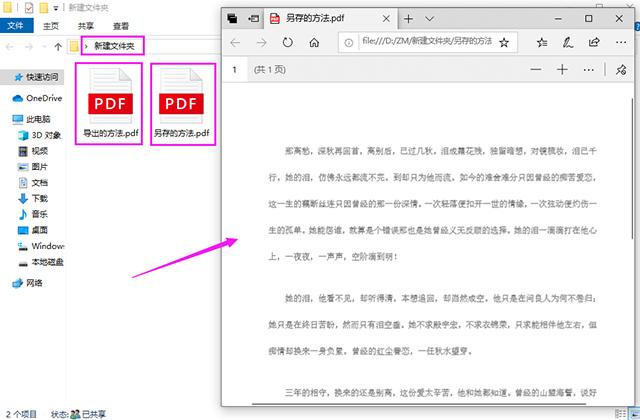The height and width of the screenshot is (420, 640).
Task: Click the Edge tabs set aside icon
Action: [232, 18]
